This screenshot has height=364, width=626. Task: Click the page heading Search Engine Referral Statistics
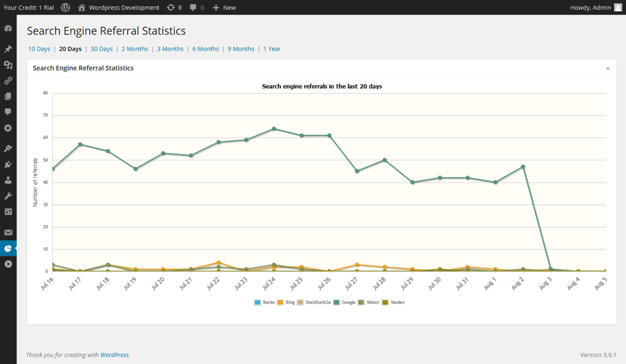click(x=106, y=31)
